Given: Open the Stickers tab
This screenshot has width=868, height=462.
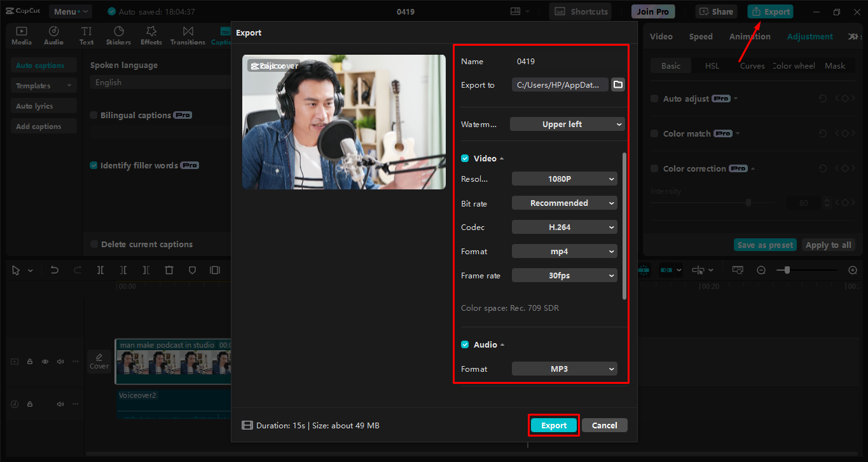Looking at the screenshot, I should pos(118,36).
